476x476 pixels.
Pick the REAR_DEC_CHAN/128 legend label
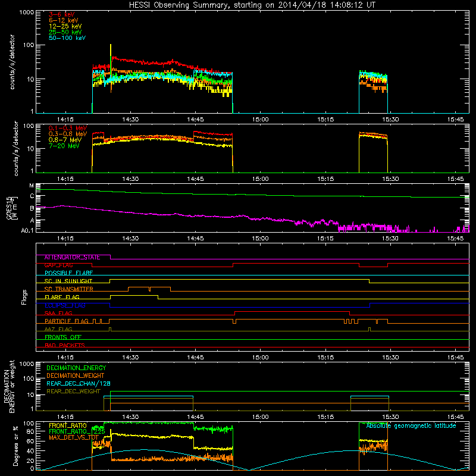(79, 383)
